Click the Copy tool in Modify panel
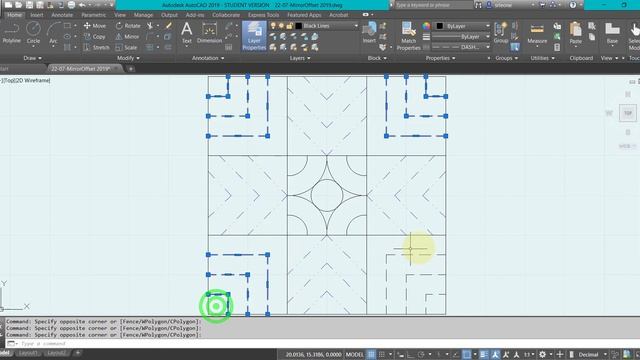 click(x=95, y=36)
